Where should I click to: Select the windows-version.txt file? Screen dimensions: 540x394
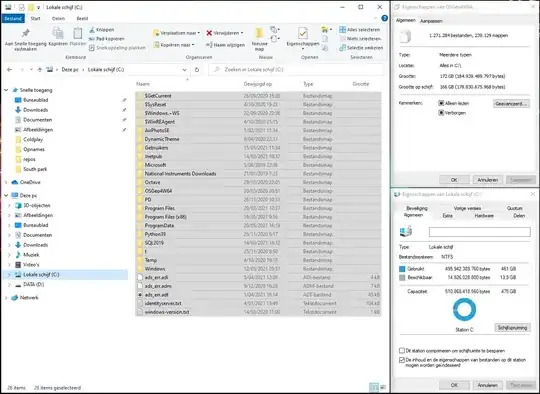pos(258,312)
